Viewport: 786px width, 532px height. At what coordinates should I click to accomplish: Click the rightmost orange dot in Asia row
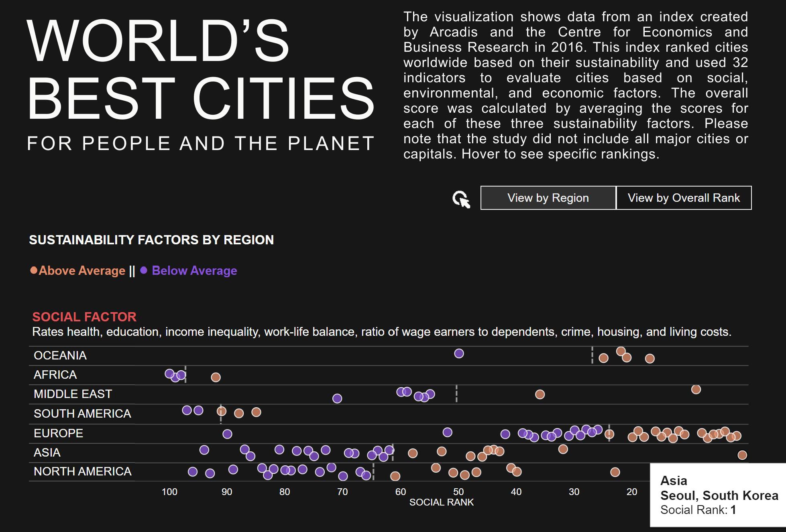pos(742,455)
